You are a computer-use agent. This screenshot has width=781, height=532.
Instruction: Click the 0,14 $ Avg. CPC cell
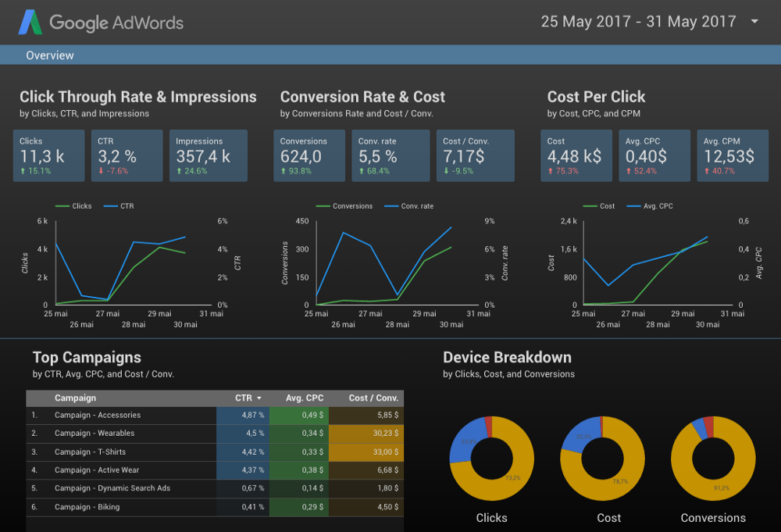(x=299, y=488)
